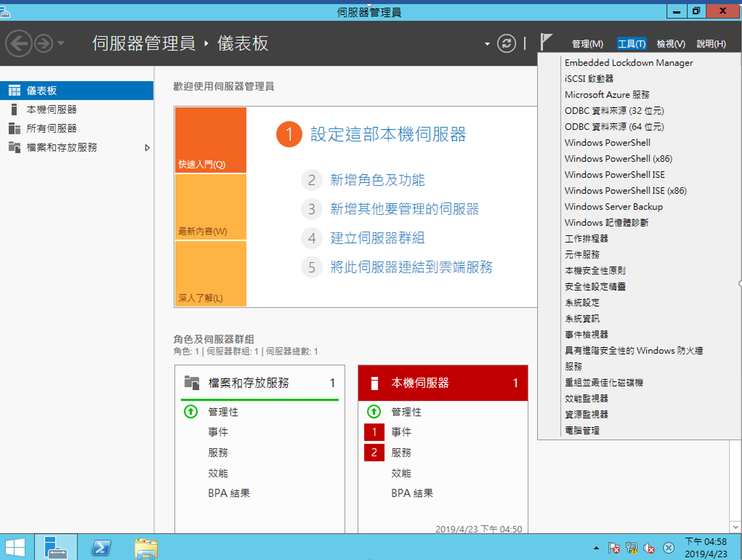Screen dimensions: 742x560
Task: Click green 管理性 status icon in 本機伺服器 tile
Action: pos(374,412)
